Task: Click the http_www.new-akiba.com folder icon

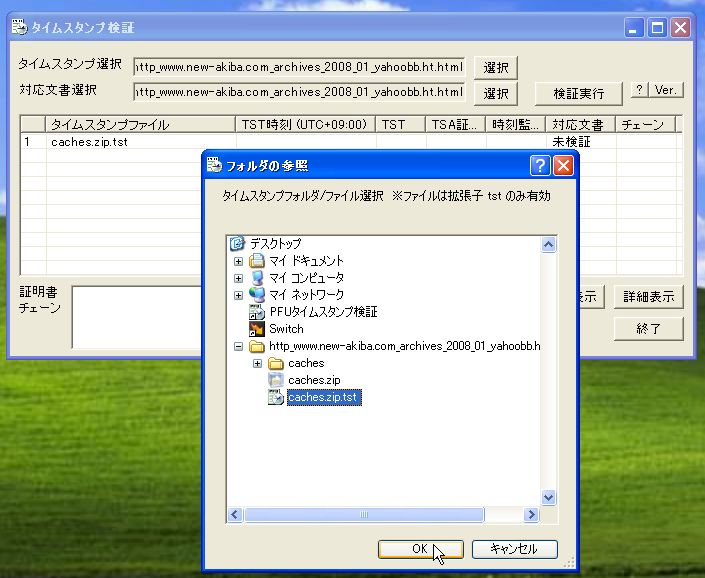Action: 257,346
